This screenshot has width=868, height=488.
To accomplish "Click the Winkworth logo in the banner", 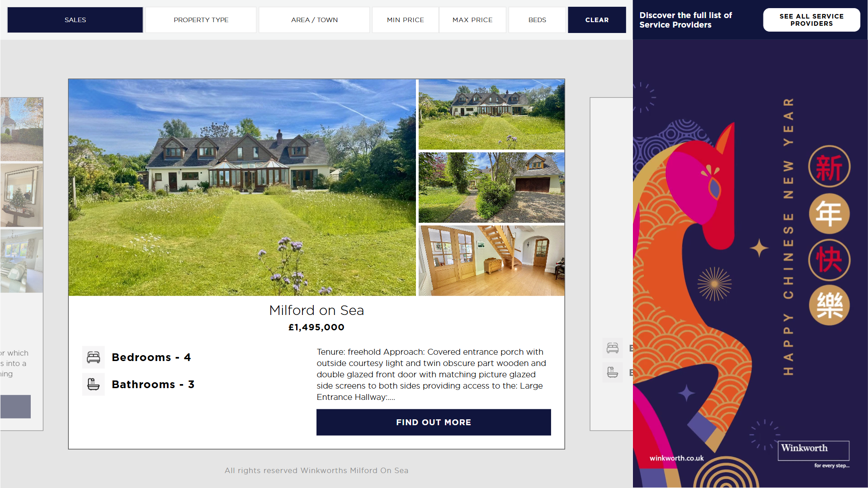I will coord(813,450).
